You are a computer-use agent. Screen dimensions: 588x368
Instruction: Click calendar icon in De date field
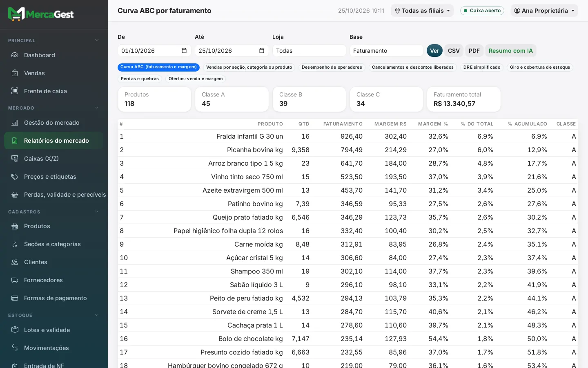pos(184,51)
